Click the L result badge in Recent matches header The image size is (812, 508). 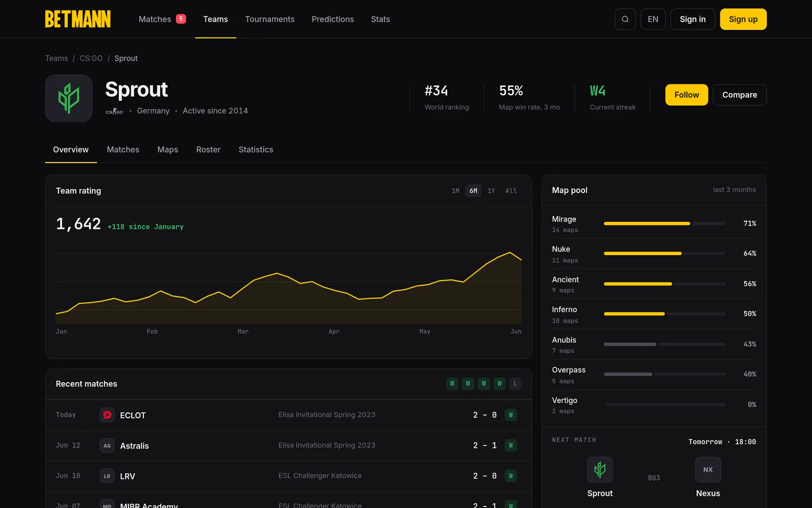click(x=515, y=384)
